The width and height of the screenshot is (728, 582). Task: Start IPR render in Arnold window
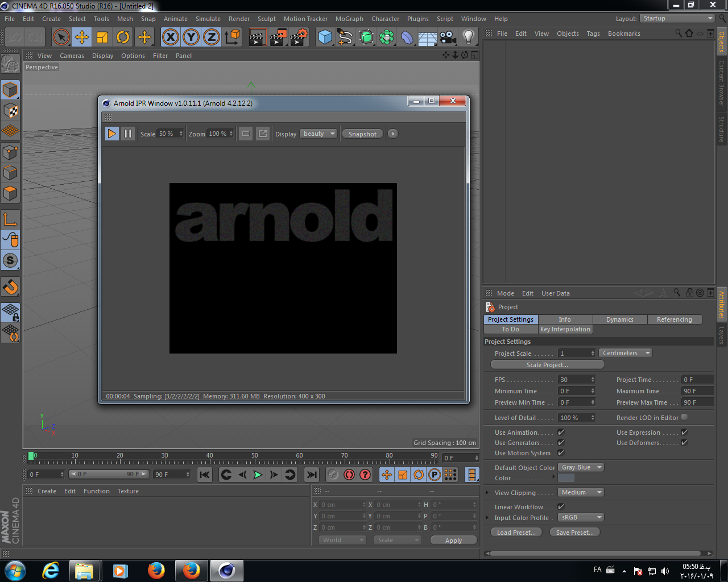(x=112, y=134)
